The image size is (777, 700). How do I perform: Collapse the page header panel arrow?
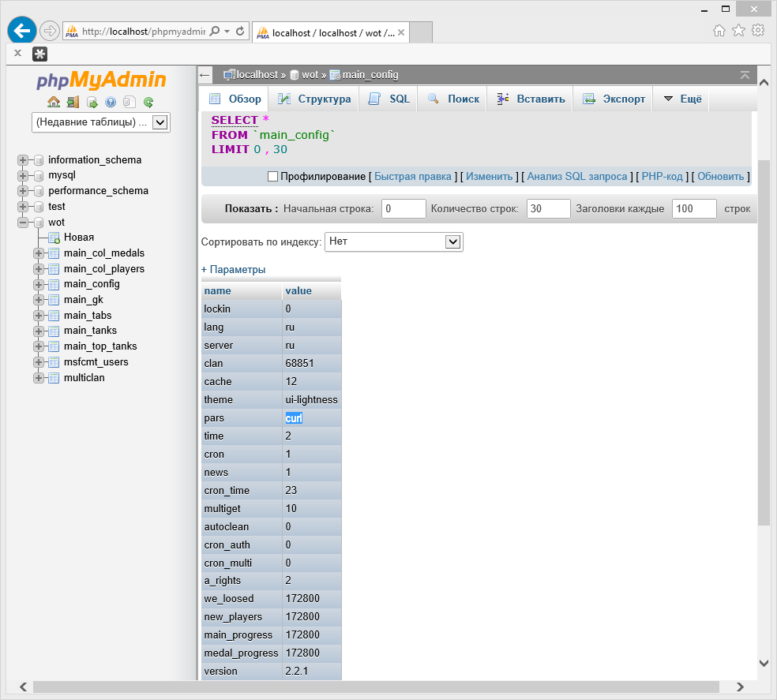[745, 75]
